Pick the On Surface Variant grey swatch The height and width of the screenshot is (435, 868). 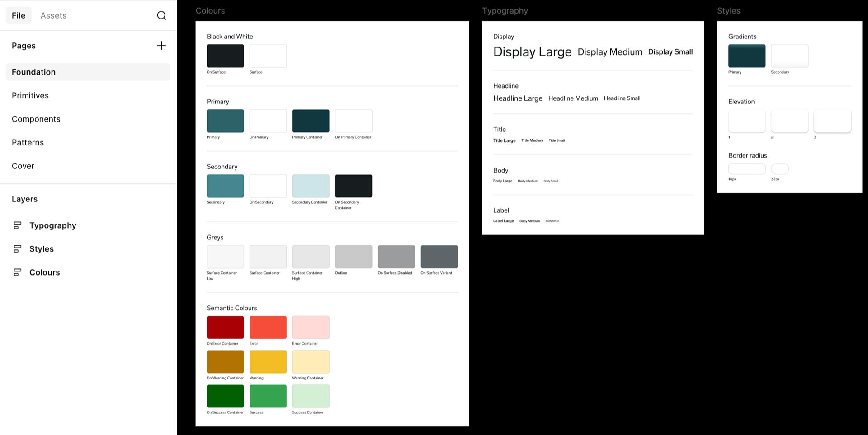pyautogui.click(x=439, y=257)
